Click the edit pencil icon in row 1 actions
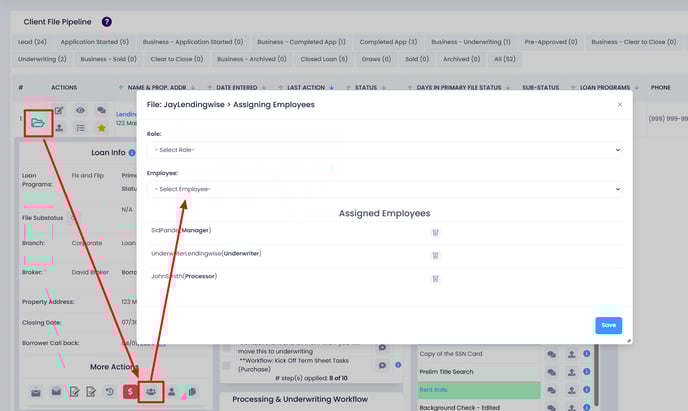The width and height of the screenshot is (688, 411). 59,111
